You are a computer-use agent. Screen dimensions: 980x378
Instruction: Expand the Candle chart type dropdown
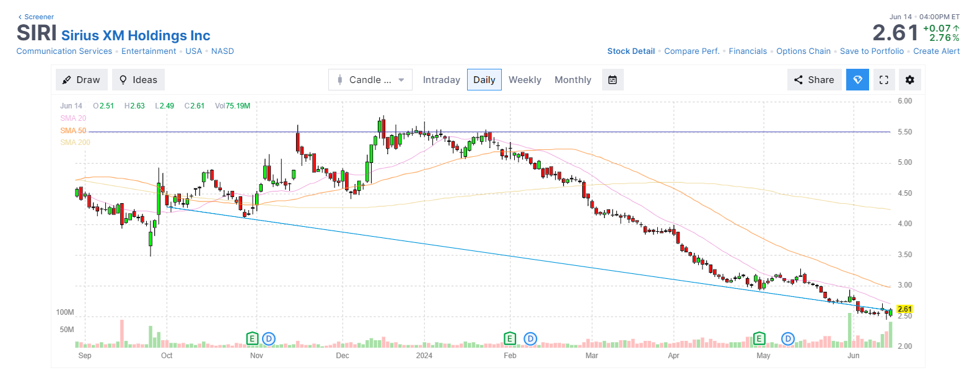tap(370, 80)
